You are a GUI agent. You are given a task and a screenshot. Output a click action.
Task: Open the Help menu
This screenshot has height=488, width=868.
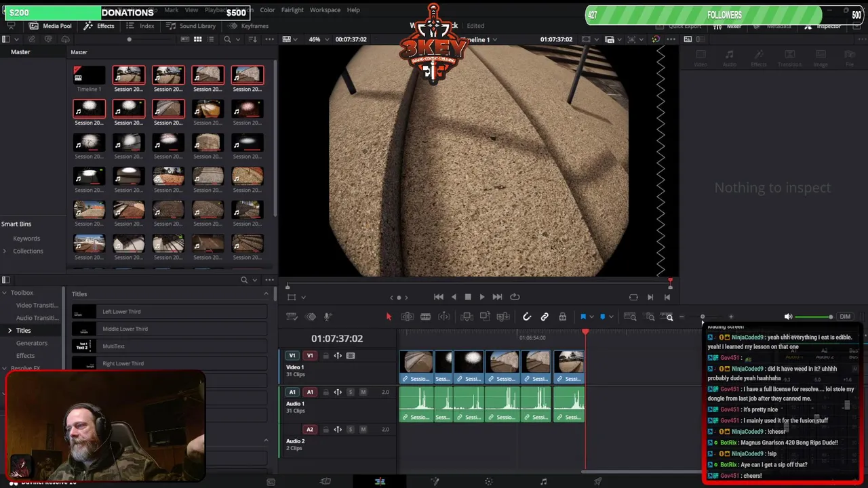(x=353, y=10)
